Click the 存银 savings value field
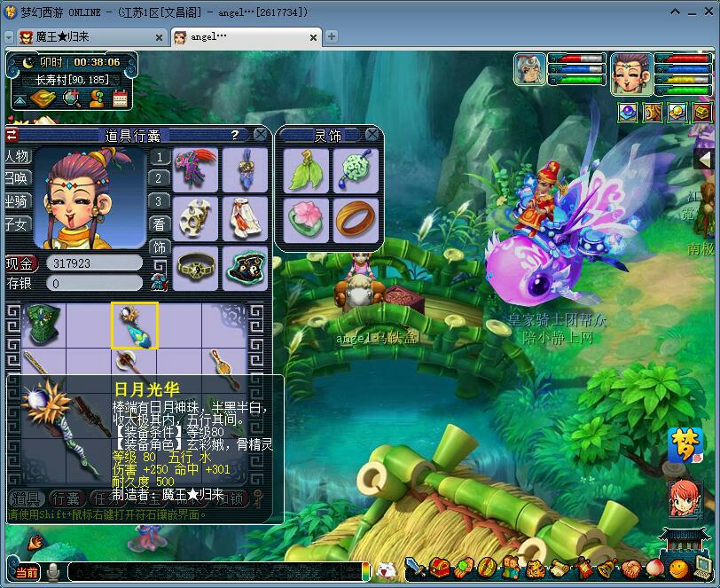 pyautogui.click(x=94, y=283)
